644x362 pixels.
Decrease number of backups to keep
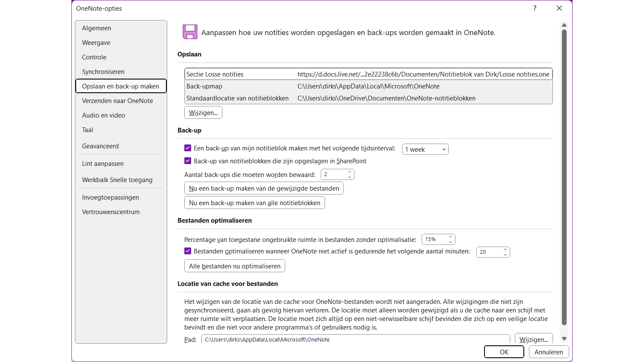coord(350,177)
